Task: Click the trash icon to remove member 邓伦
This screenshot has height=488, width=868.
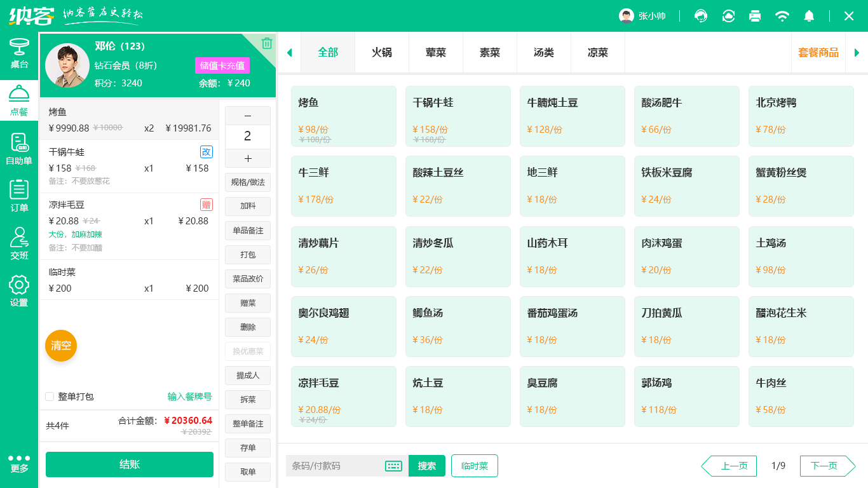Action: [268, 43]
